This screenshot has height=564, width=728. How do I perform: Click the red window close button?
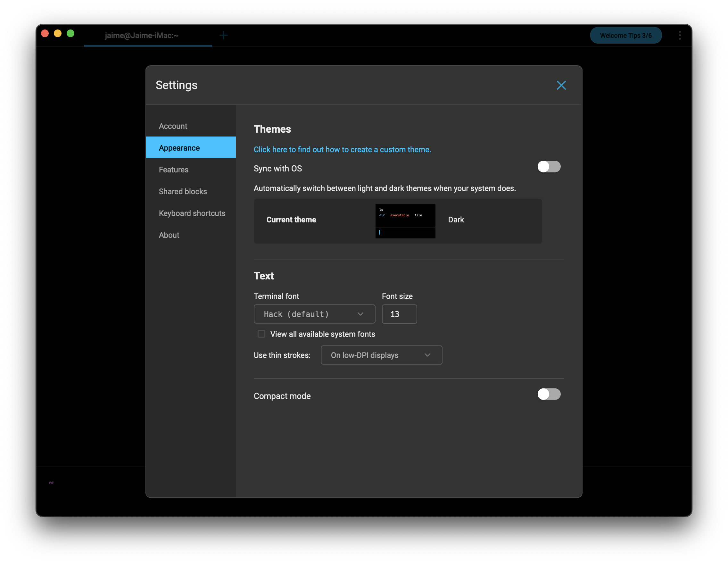(x=45, y=33)
